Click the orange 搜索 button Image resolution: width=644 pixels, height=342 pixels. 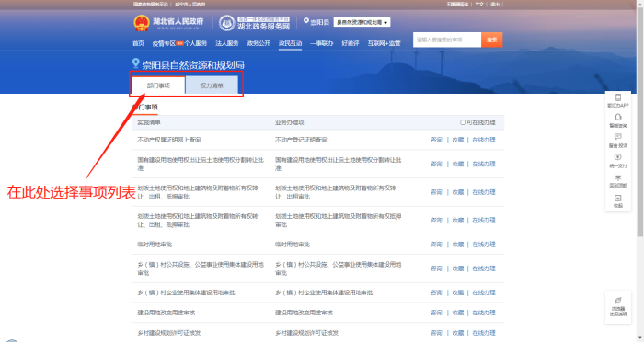pyautogui.click(x=491, y=40)
